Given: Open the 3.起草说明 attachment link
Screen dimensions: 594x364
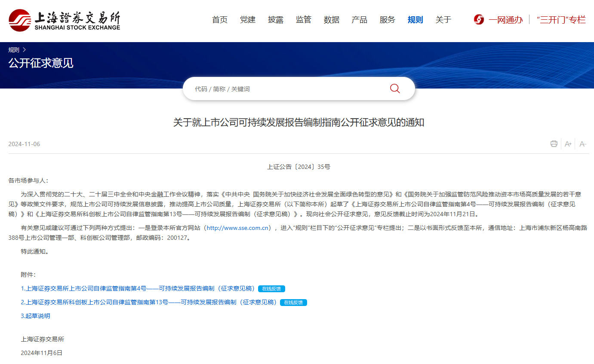Looking at the screenshot, I should pos(36,316).
